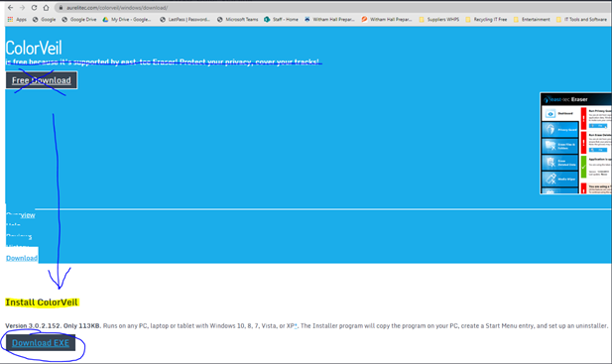This screenshot has height=364, width=612.
Task: Expand the Entertainment bookmark folder
Action: [x=532, y=19]
